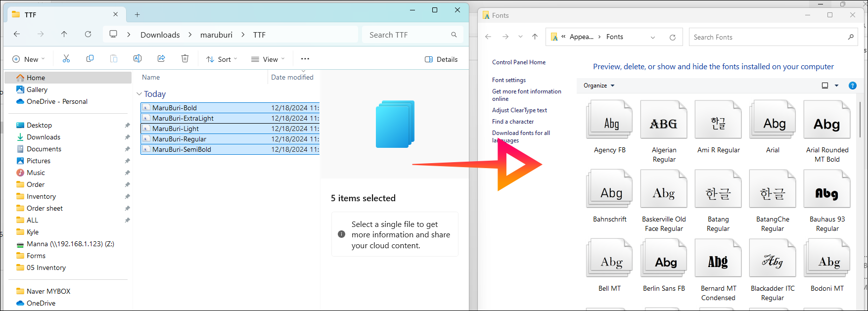This screenshot has width=868, height=311.
Task: Collapse the Today group expander
Action: (x=139, y=93)
